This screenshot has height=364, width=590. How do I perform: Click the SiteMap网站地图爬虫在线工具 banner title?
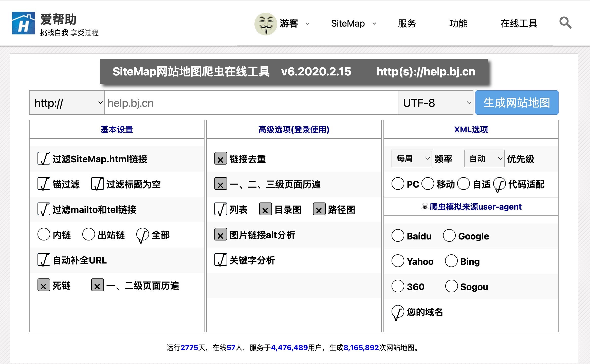191,71
